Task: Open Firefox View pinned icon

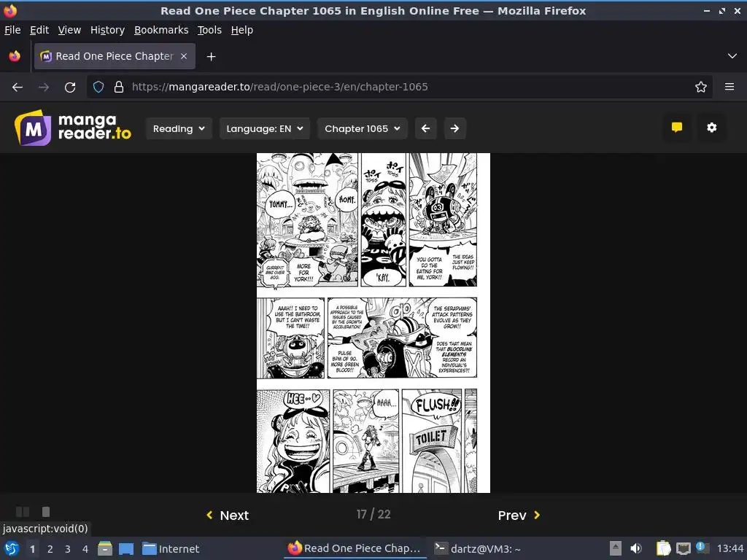Action: [15, 56]
